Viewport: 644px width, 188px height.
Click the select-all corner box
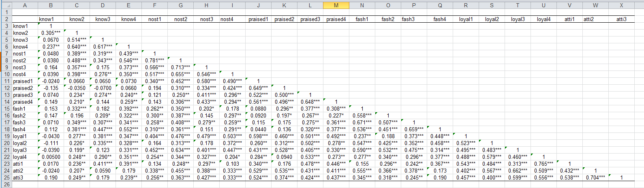[6, 5]
